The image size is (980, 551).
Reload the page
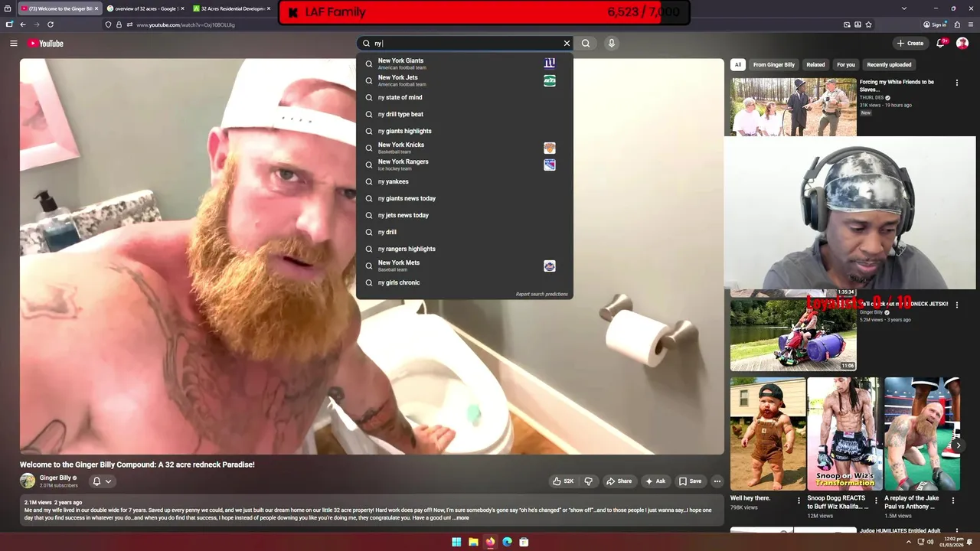(x=51, y=24)
